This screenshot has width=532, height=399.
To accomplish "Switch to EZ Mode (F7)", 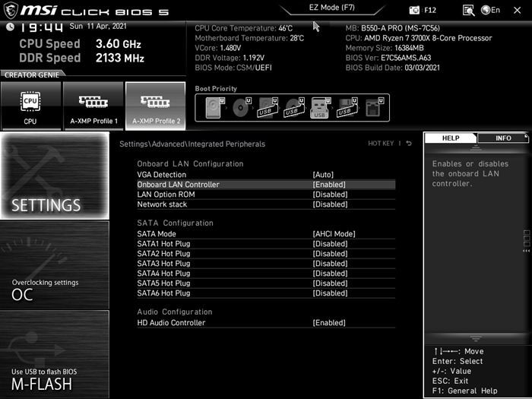I will click(332, 8).
